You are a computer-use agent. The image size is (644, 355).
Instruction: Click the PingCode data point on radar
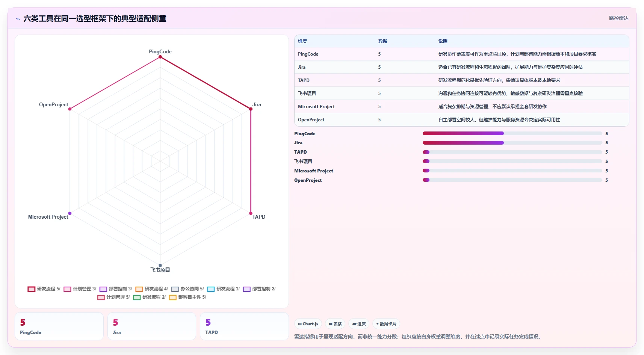pos(160,57)
